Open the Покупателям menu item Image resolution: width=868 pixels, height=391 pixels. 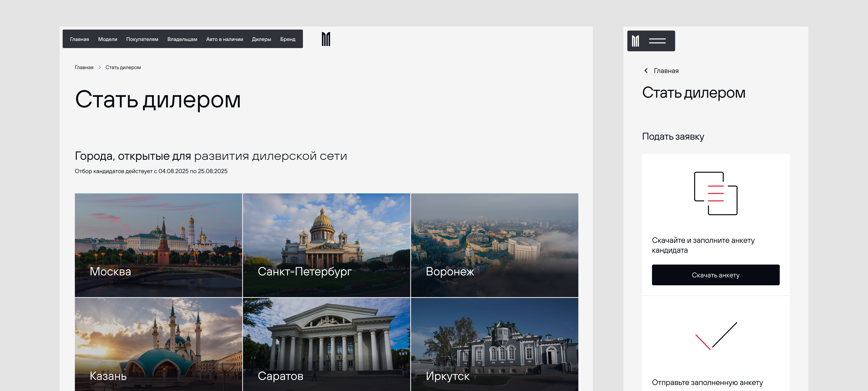click(142, 39)
